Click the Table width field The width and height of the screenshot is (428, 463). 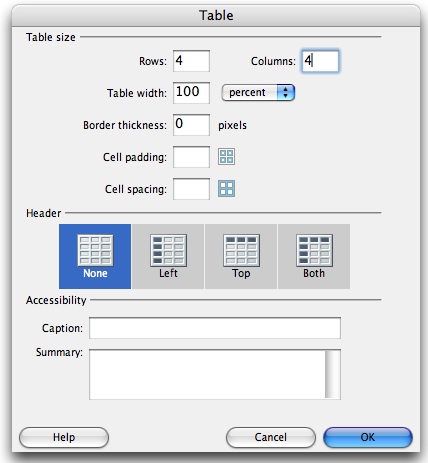click(x=191, y=93)
